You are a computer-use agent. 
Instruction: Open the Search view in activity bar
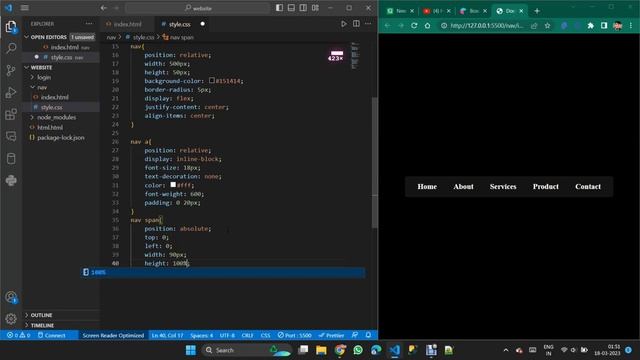tap(11, 48)
